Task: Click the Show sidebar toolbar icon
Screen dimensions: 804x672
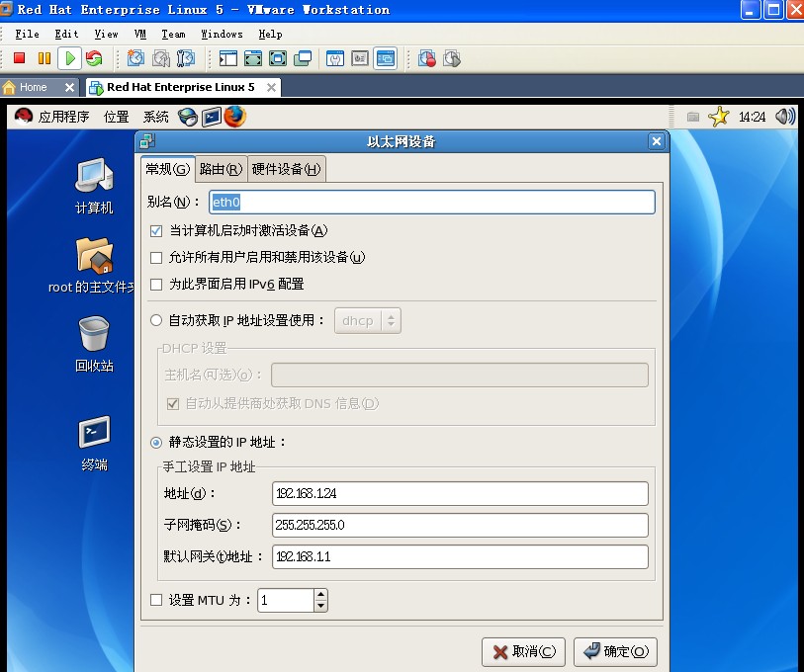Action: 227,58
